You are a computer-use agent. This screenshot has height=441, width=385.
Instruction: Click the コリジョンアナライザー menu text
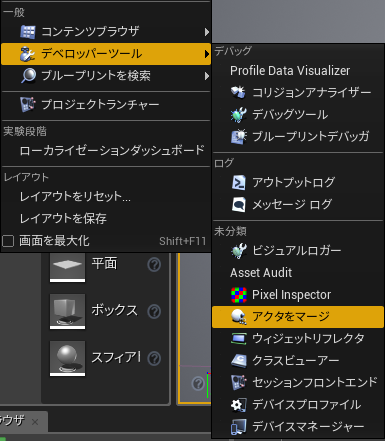point(312,93)
